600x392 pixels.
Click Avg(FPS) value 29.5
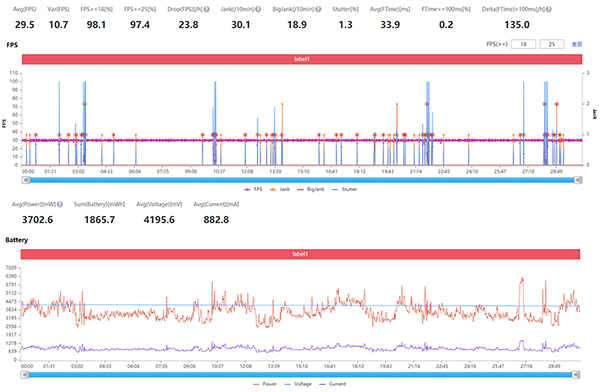[24, 25]
